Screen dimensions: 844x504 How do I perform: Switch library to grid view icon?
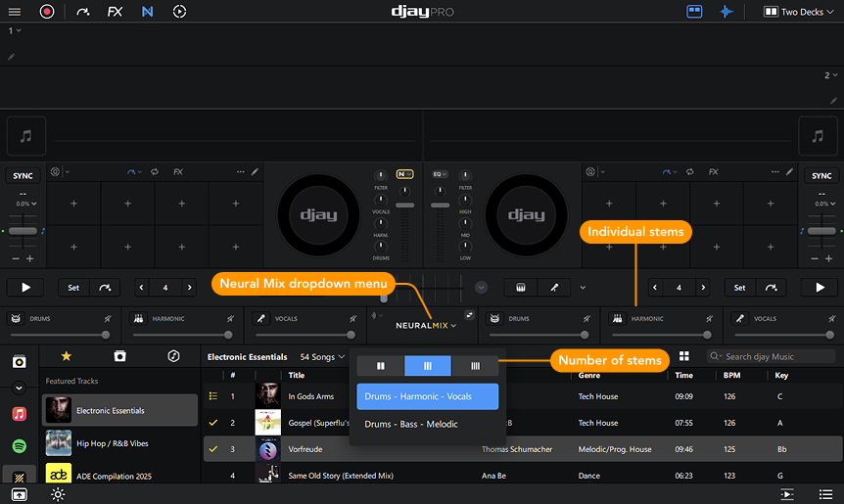(x=684, y=356)
